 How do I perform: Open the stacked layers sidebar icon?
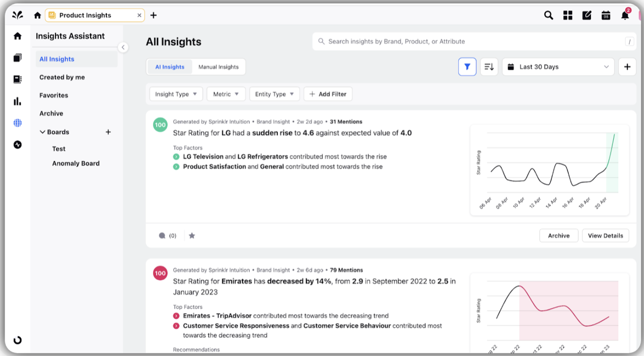click(17, 58)
